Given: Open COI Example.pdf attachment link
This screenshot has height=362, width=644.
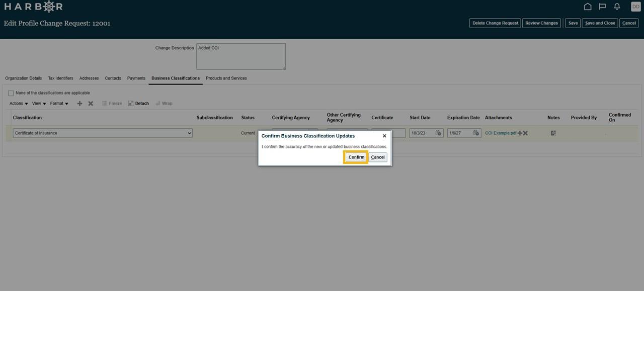Looking at the screenshot, I should [501, 133].
